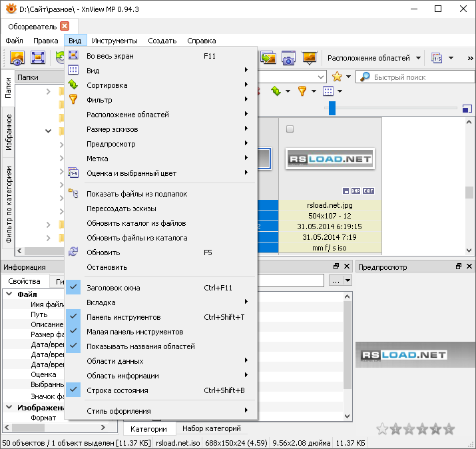Disable the Строка состояния option

pos(117,390)
